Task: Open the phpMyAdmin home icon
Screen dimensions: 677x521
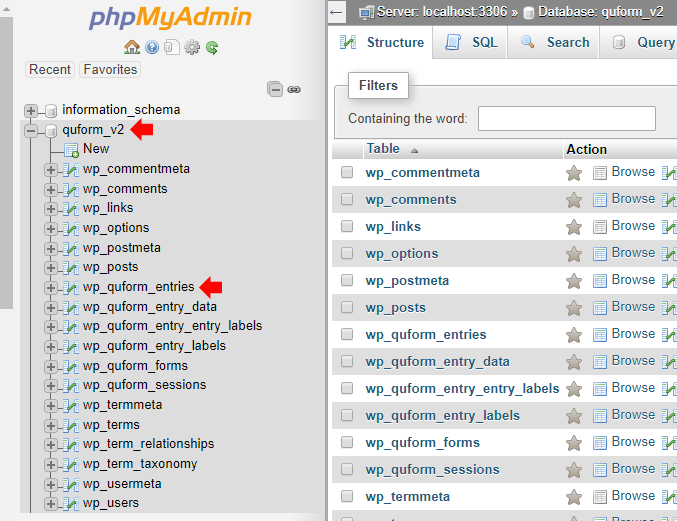Action: coord(132,47)
